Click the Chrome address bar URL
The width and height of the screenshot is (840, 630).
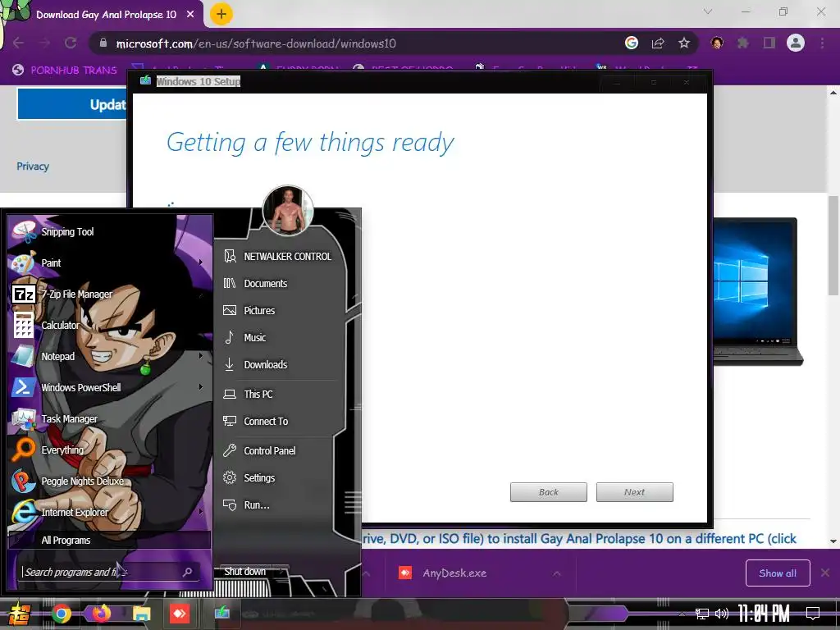pos(256,43)
